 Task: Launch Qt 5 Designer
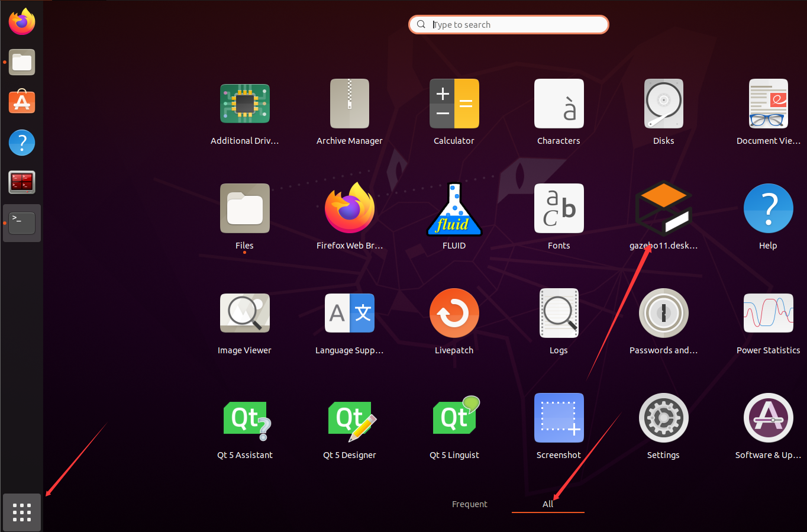tap(352, 421)
